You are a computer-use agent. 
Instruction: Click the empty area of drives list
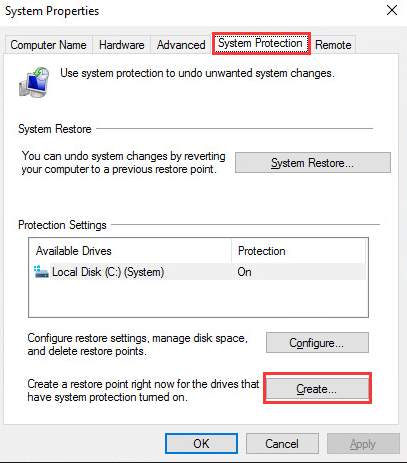[198, 298]
